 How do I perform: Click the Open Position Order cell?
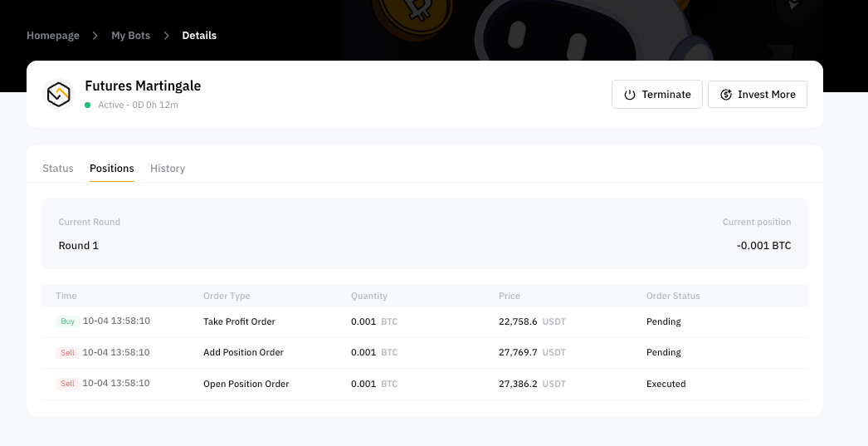pos(246,384)
